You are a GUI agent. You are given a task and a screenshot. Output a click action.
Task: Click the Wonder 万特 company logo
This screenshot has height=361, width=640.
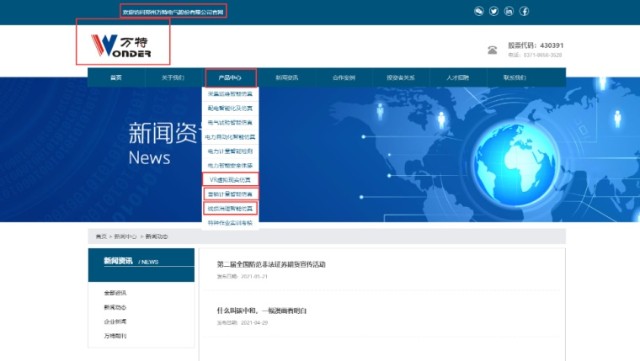tap(121, 45)
